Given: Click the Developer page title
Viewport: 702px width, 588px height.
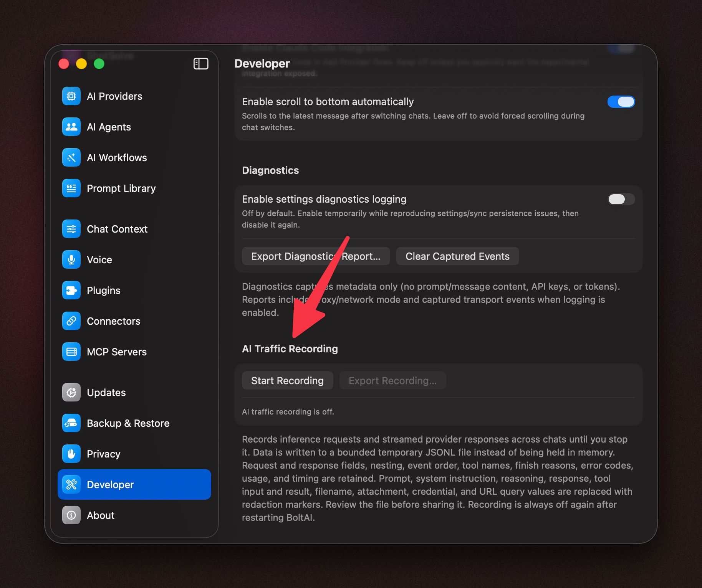Looking at the screenshot, I should (262, 64).
